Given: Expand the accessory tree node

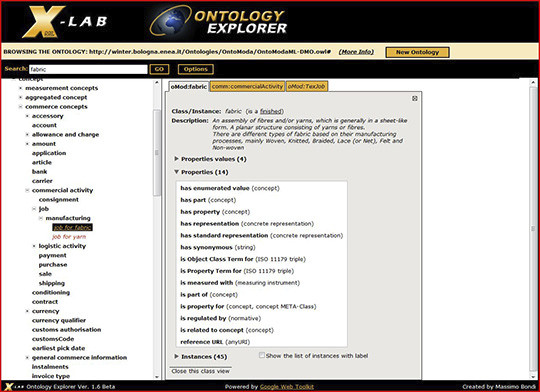Looking at the screenshot, I should coord(27,116).
